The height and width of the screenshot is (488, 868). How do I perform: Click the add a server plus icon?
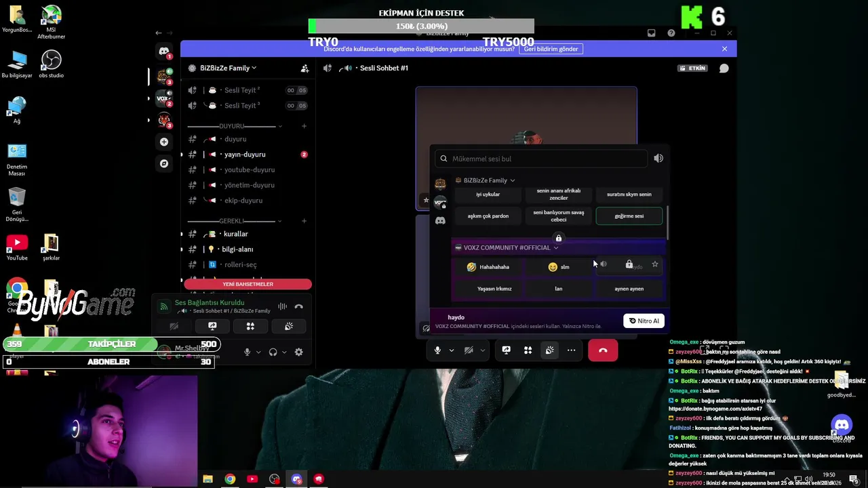click(163, 142)
